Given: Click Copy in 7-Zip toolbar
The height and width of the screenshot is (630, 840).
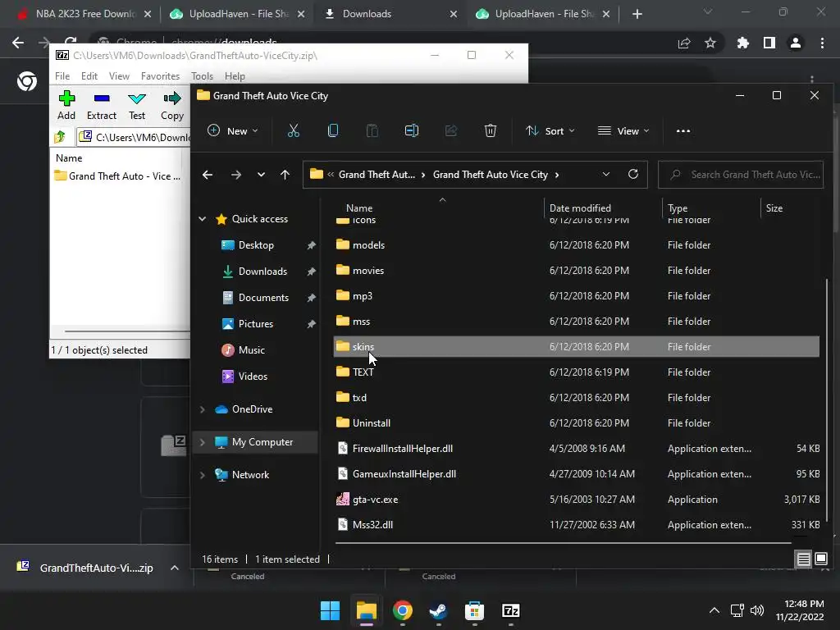Looking at the screenshot, I should coord(172,105).
